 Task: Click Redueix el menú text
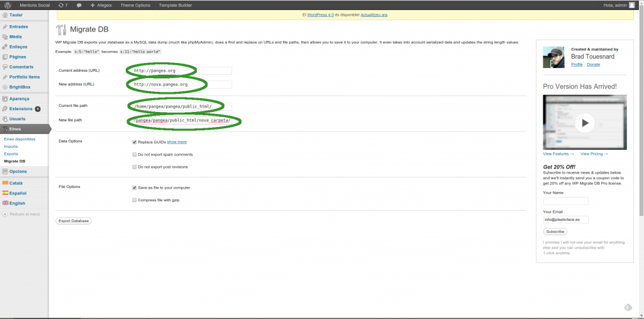click(25, 214)
